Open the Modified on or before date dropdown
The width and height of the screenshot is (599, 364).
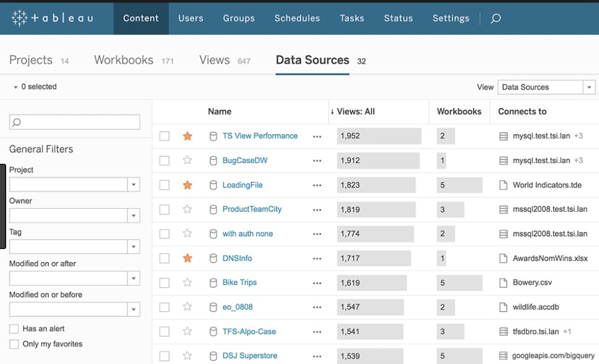[x=133, y=309]
